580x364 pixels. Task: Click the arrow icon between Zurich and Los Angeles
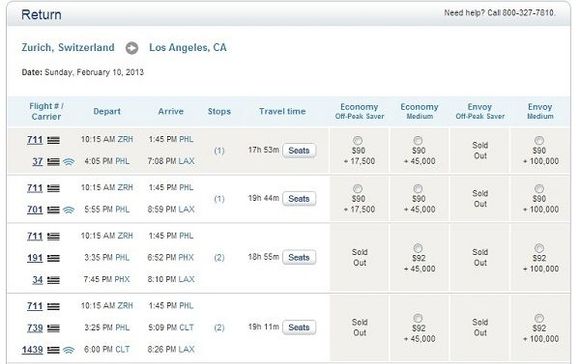click(132, 48)
